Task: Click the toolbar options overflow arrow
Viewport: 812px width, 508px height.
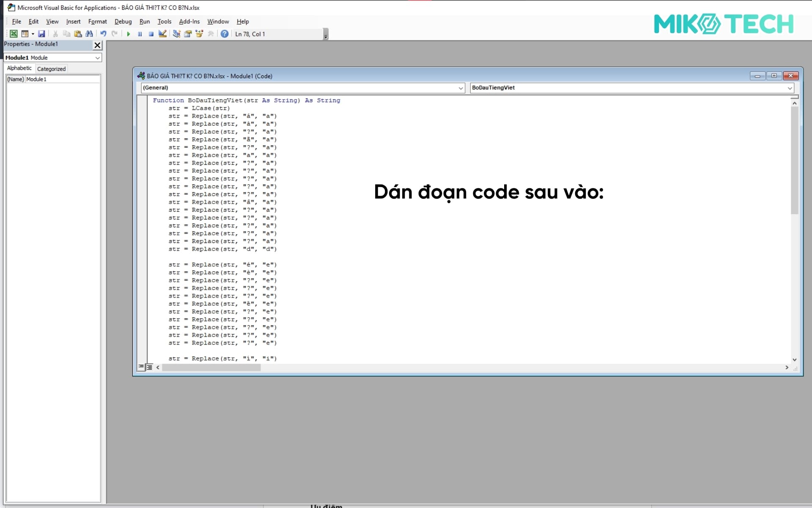Action: click(326, 34)
